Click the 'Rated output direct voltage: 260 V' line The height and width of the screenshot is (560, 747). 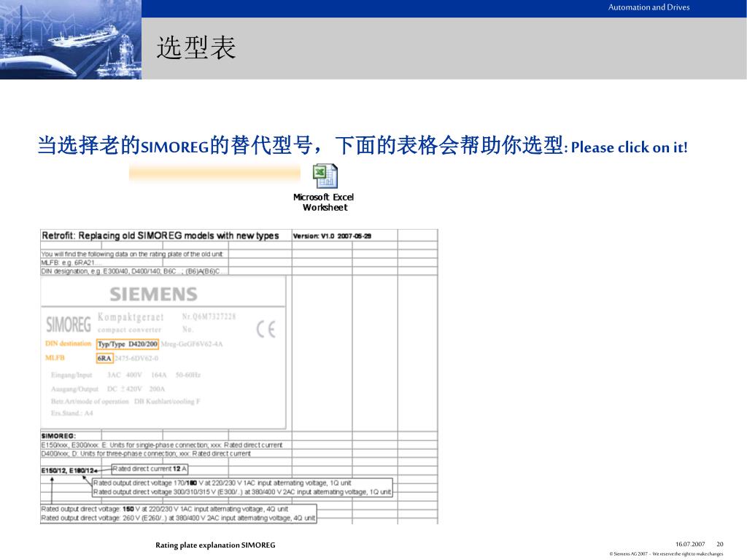(178, 518)
